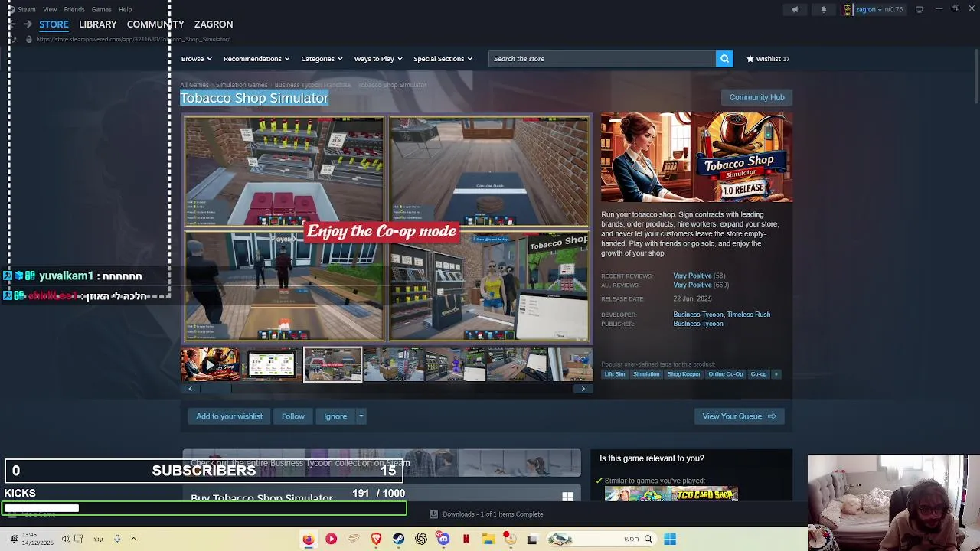Click the screenshot strip scroll bar handle
980x551 pixels.
click(216, 389)
